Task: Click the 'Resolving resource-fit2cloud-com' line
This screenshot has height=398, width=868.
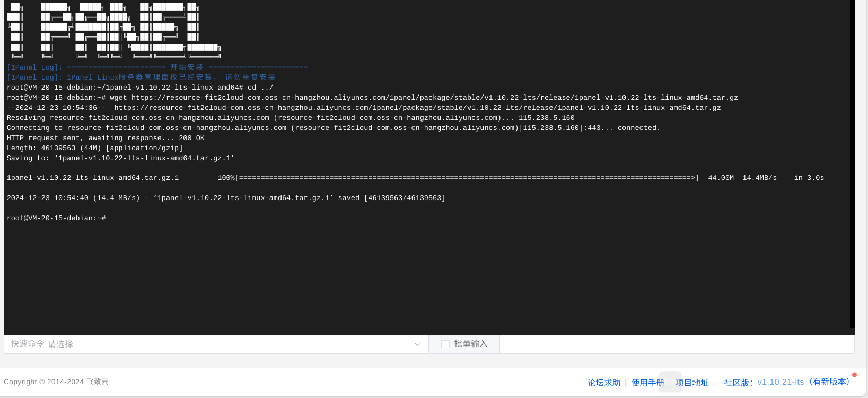Action: tap(291, 118)
